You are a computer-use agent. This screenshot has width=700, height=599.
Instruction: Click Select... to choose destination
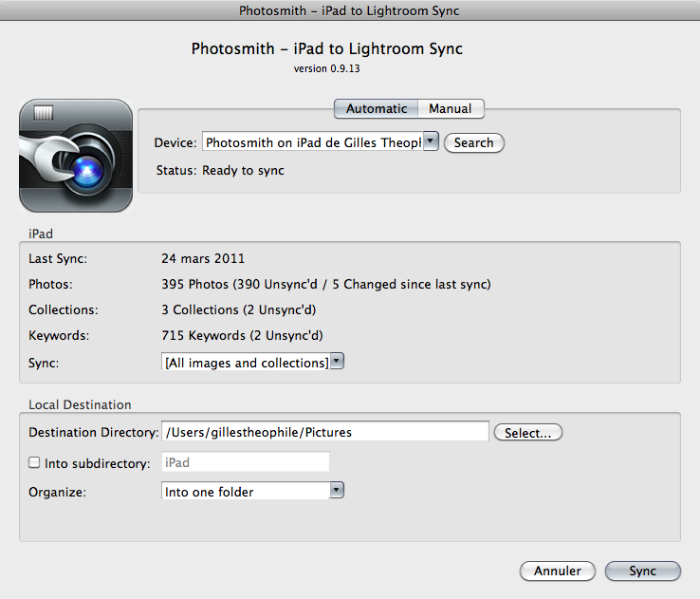pyautogui.click(x=527, y=432)
